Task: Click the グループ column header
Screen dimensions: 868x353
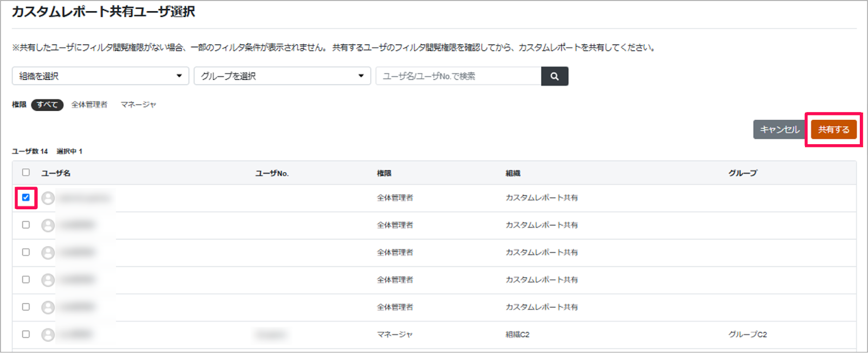Action: tap(743, 173)
